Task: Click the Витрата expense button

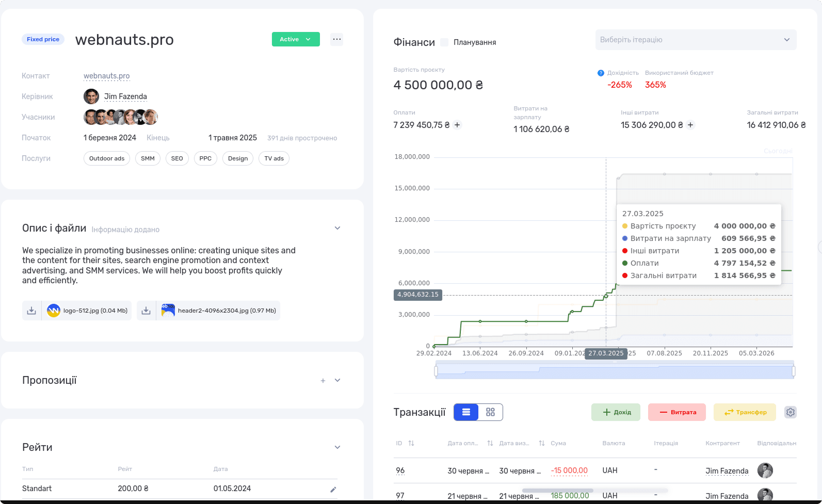Action: 677,412
